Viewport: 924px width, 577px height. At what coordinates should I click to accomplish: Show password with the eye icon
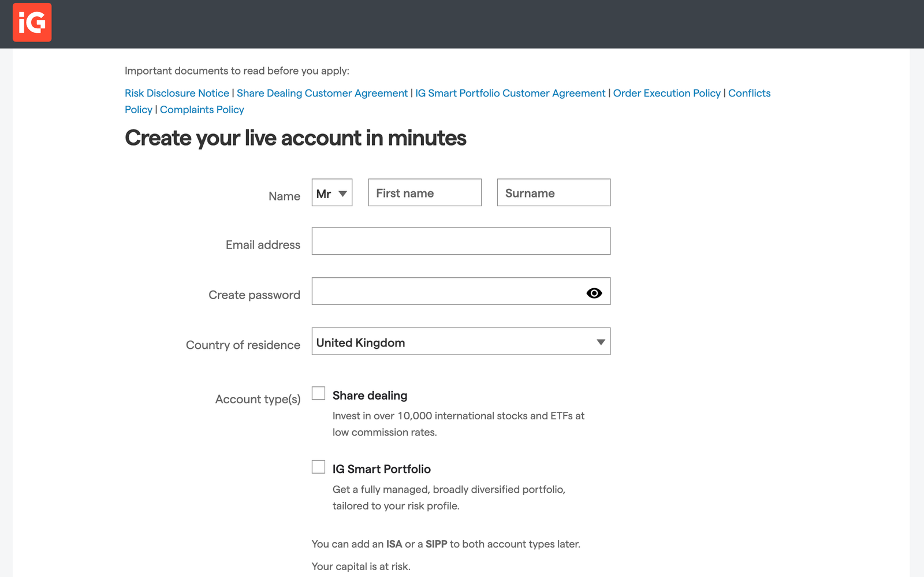tap(594, 293)
